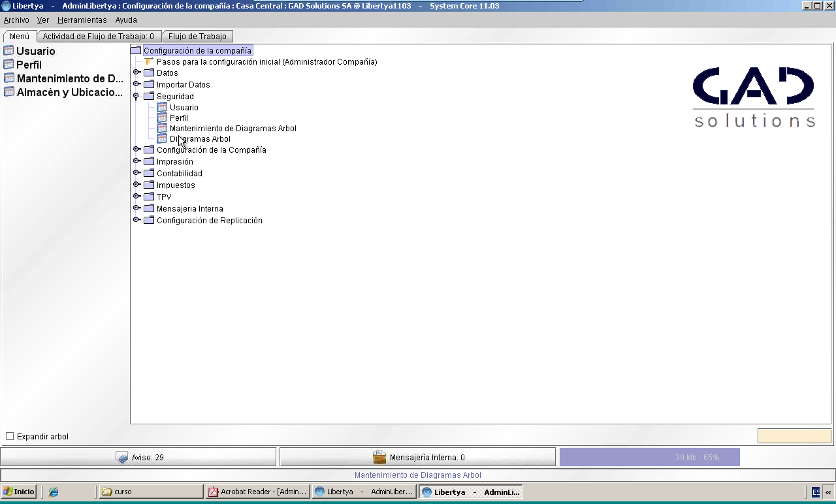Screen dimensions: 836x504
Task: Select the Menú tab
Action: pyautogui.click(x=20, y=37)
